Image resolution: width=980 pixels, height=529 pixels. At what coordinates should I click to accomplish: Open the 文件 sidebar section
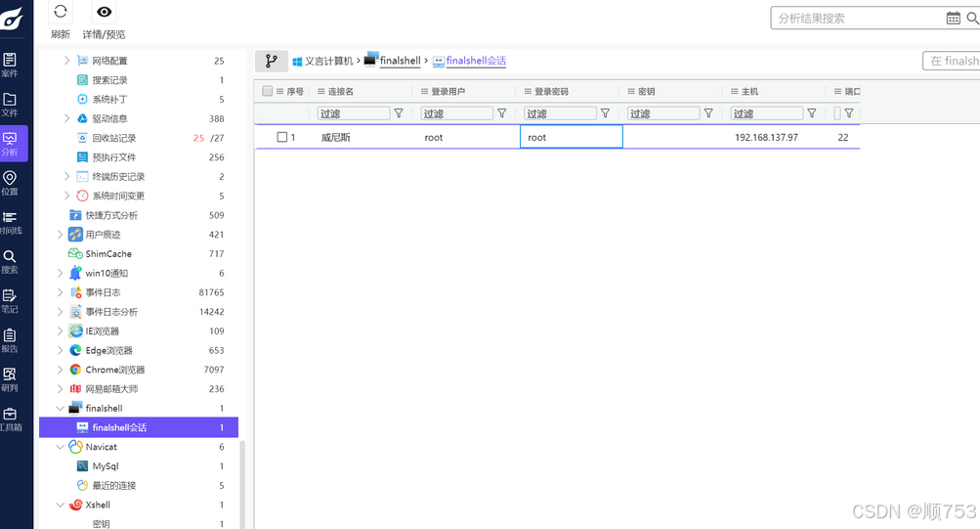[10, 105]
